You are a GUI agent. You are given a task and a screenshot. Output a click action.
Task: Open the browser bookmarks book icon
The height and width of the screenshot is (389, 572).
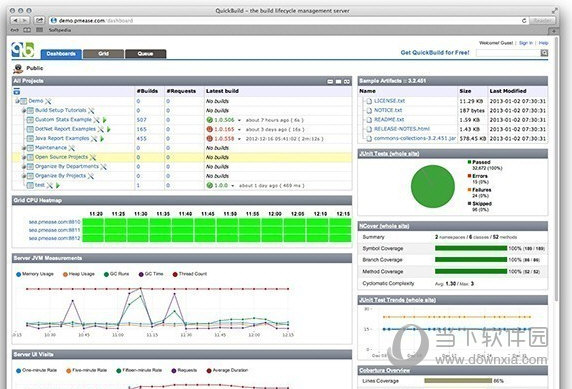pos(27,30)
